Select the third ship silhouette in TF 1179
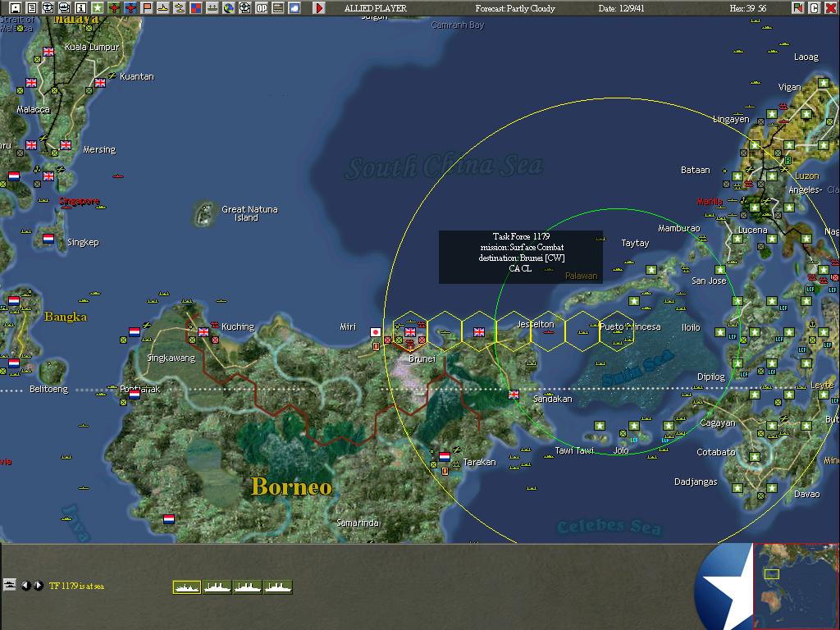840x630 pixels. tap(248, 587)
